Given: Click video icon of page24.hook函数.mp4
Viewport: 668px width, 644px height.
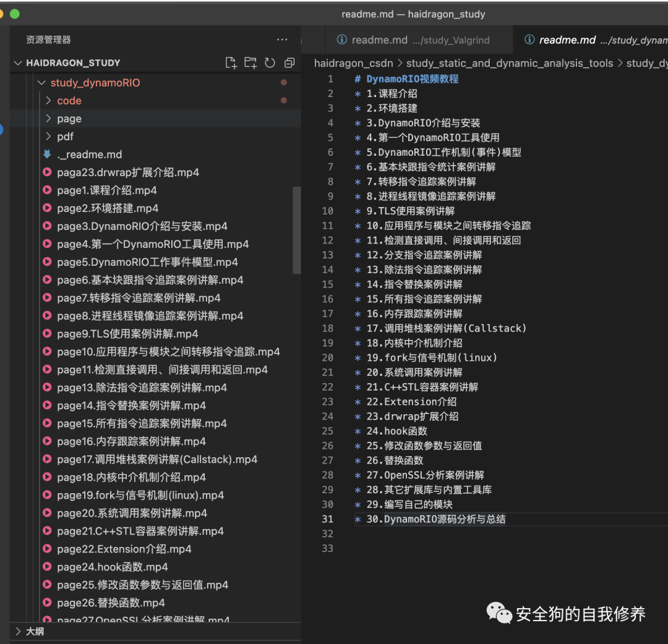Looking at the screenshot, I should click(x=47, y=567).
